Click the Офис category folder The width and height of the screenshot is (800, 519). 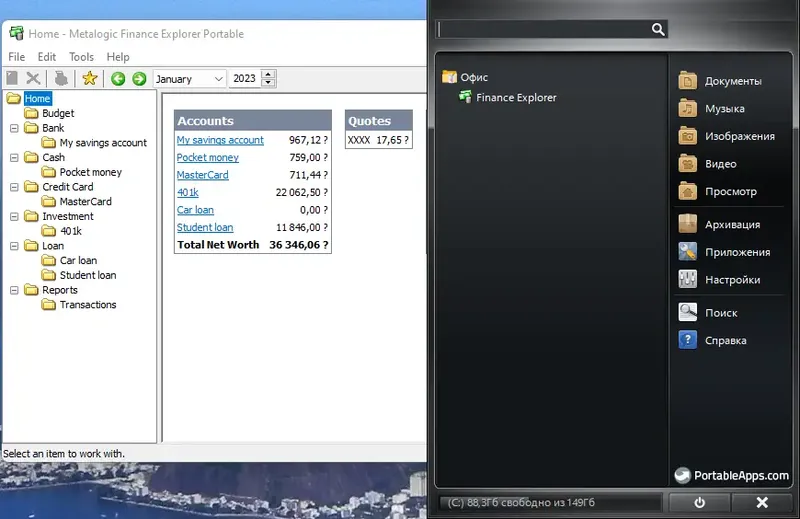pyautogui.click(x=465, y=77)
